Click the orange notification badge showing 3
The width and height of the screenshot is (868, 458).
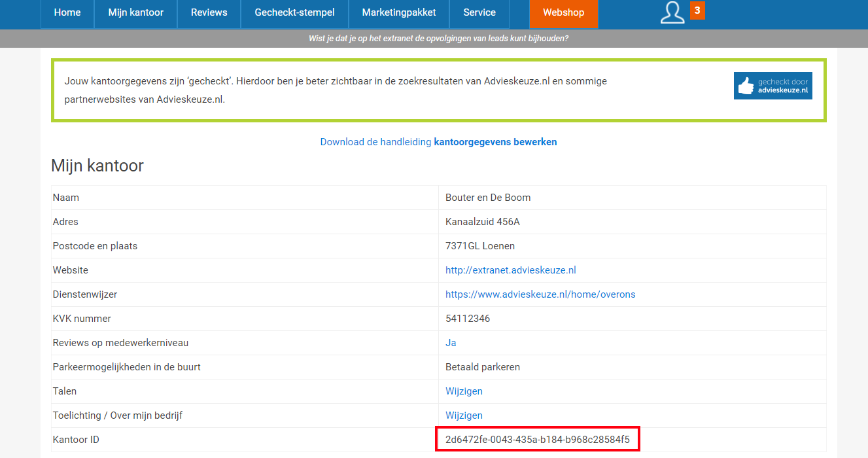point(697,10)
